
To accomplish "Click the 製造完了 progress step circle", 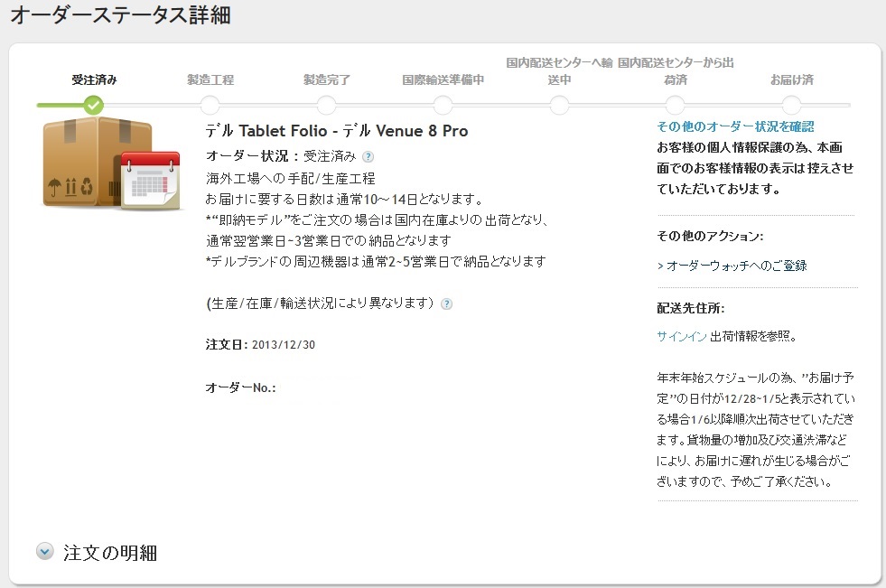I will [327, 105].
